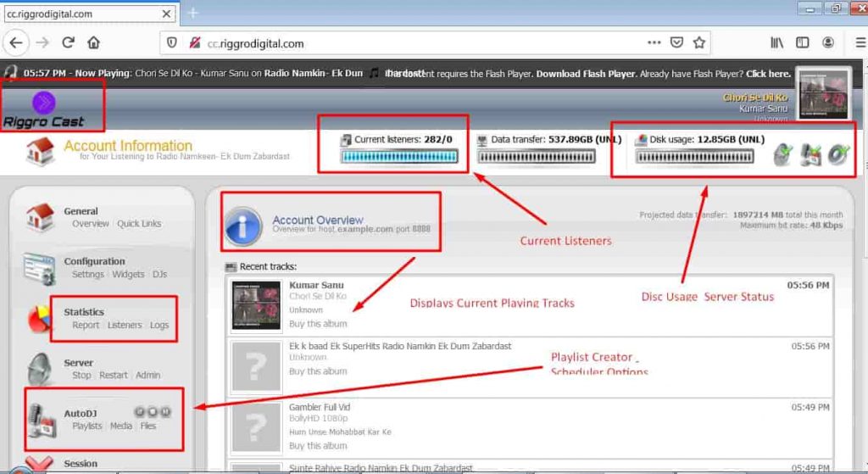Click the AutoDJ microphone icon
Image resolution: width=868 pixels, height=474 pixels.
(42, 420)
